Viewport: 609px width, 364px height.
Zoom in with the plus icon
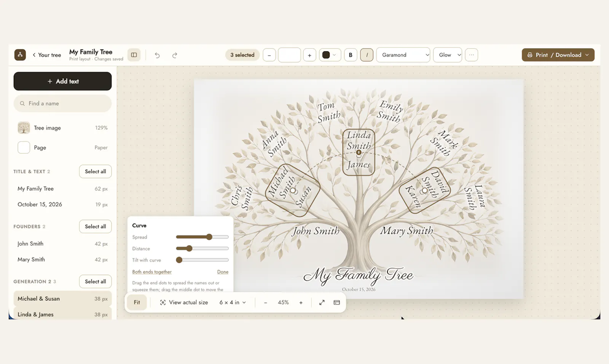pyautogui.click(x=301, y=302)
